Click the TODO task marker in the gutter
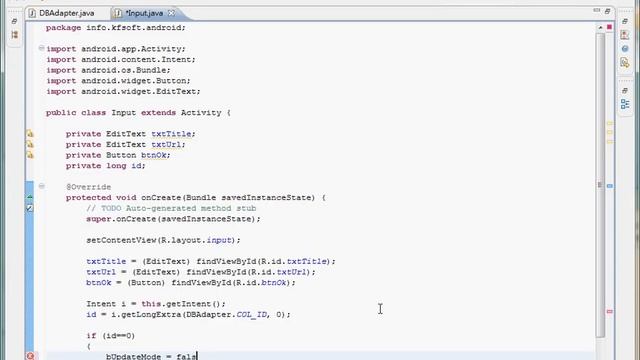640x360 pixels. [30, 208]
